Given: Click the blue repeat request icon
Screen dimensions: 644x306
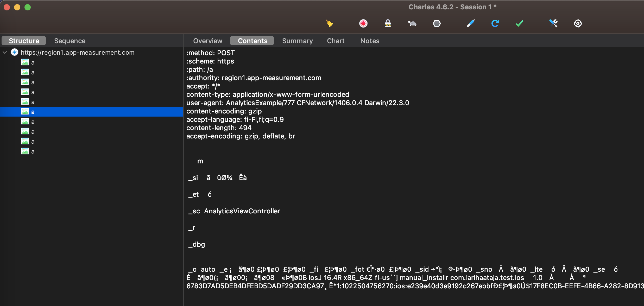Looking at the screenshot, I should [x=495, y=23].
